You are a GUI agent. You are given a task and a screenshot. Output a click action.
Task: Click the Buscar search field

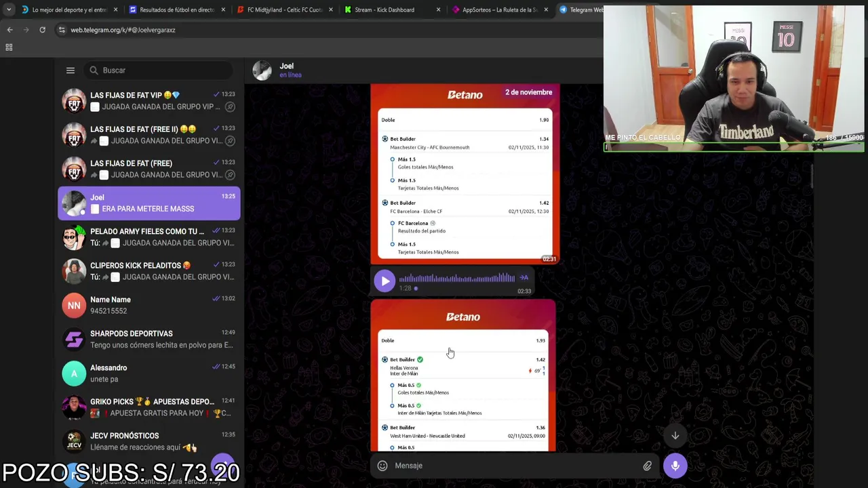pos(160,70)
